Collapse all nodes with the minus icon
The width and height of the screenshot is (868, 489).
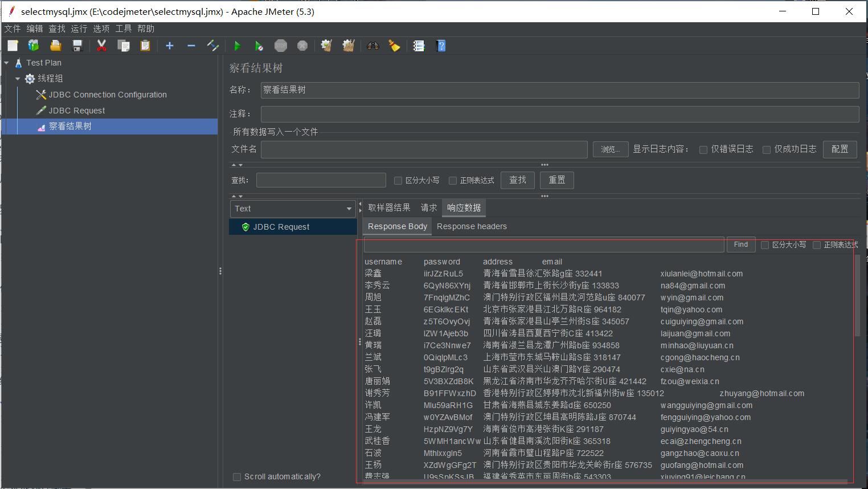[191, 46]
